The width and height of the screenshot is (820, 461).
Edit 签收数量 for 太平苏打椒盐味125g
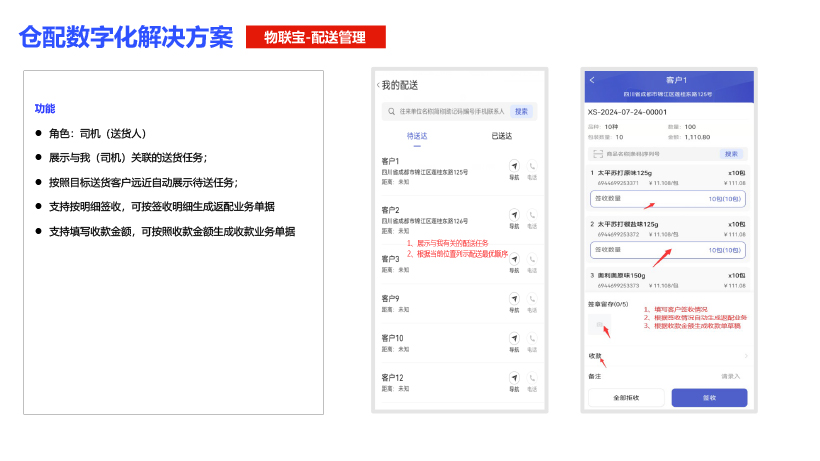point(668,250)
